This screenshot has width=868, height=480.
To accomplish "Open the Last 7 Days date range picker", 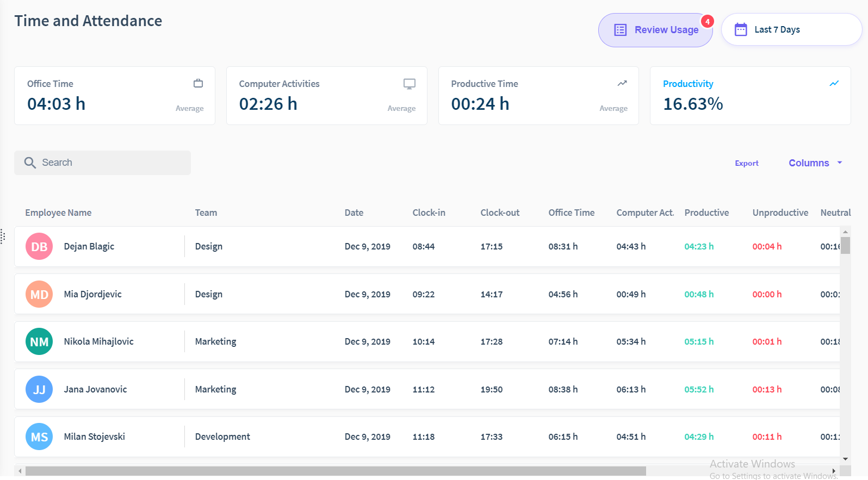I will (x=791, y=29).
